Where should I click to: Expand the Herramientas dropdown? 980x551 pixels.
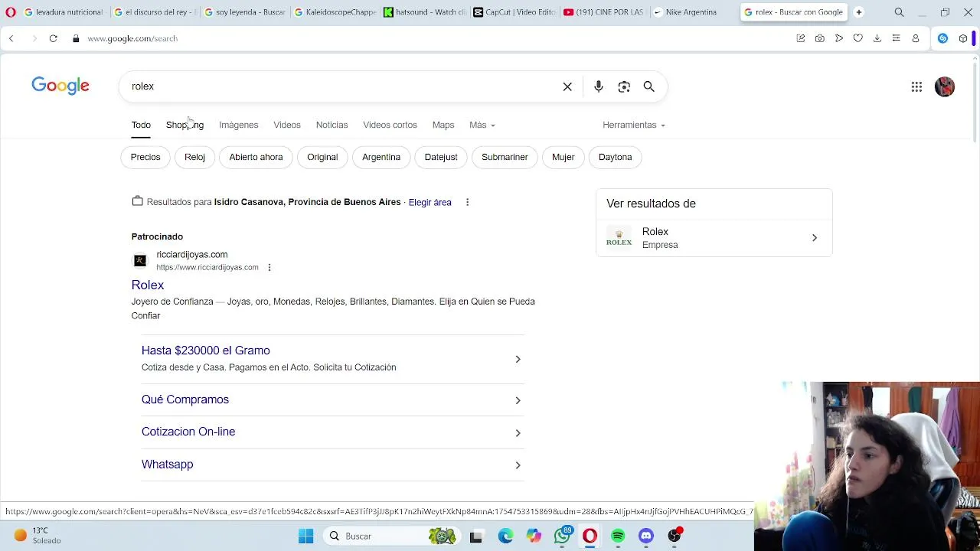tap(634, 125)
